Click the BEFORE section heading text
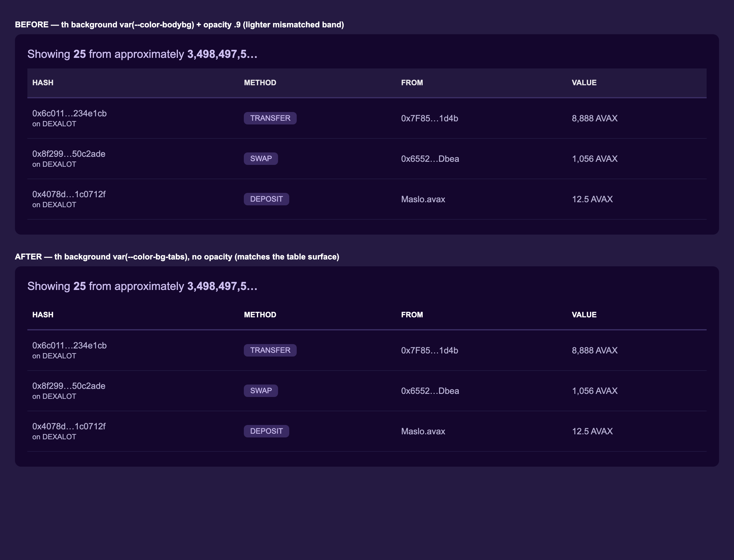Image resolution: width=734 pixels, height=560 pixels. [x=179, y=25]
